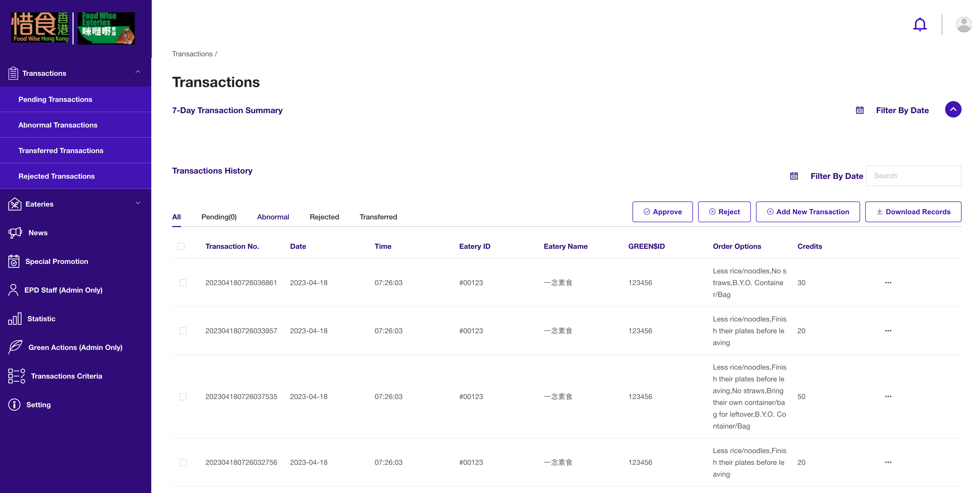This screenshot has height=493, width=980.
Task: Collapse the Transactions sidebar menu chevron
Action: click(x=138, y=72)
